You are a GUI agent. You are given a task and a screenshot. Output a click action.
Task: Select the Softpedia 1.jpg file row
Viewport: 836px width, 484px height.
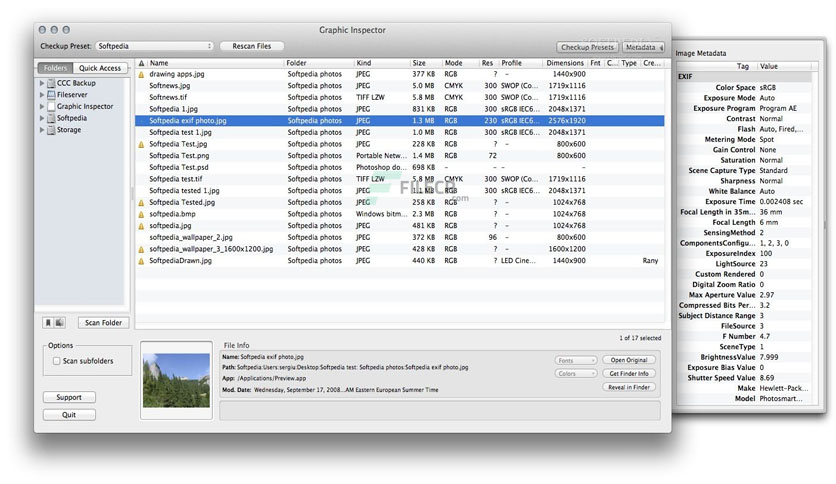(x=399, y=109)
